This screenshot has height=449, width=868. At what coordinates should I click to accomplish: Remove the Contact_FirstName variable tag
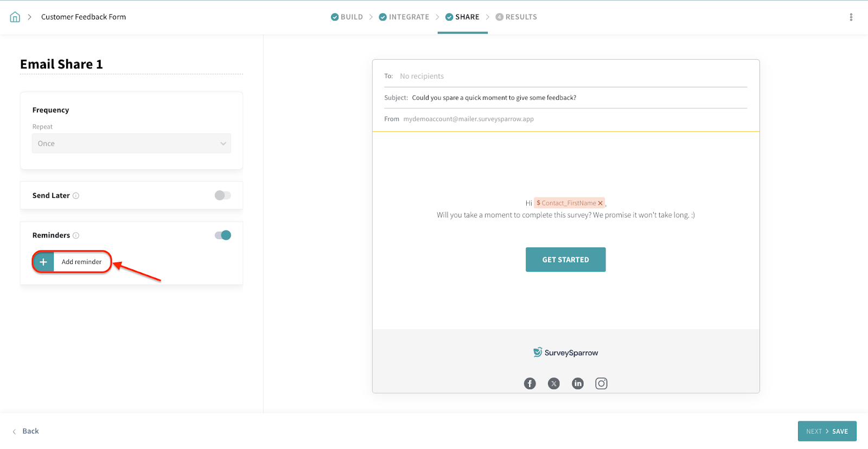pyautogui.click(x=600, y=203)
